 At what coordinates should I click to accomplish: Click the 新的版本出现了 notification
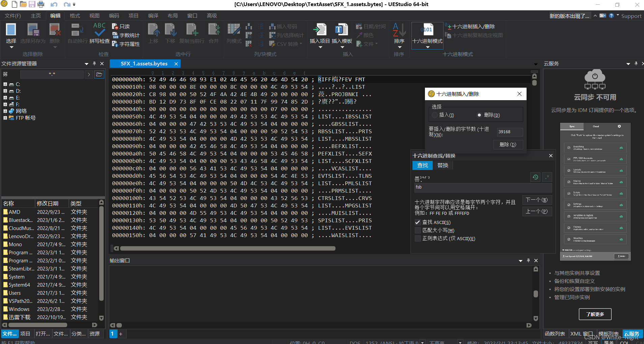click(x=569, y=16)
